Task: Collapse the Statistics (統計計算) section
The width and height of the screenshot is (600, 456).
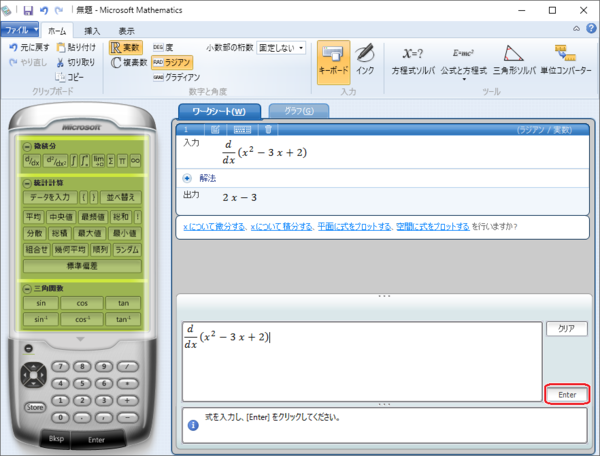Action: (27, 183)
